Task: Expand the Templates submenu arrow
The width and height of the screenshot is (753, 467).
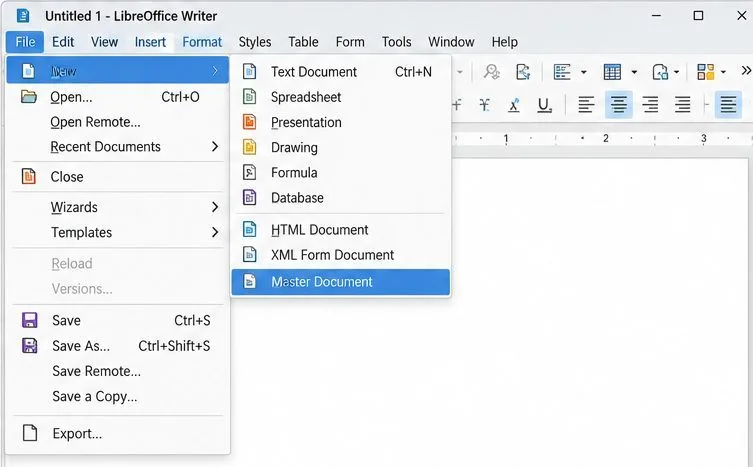Action: click(215, 233)
